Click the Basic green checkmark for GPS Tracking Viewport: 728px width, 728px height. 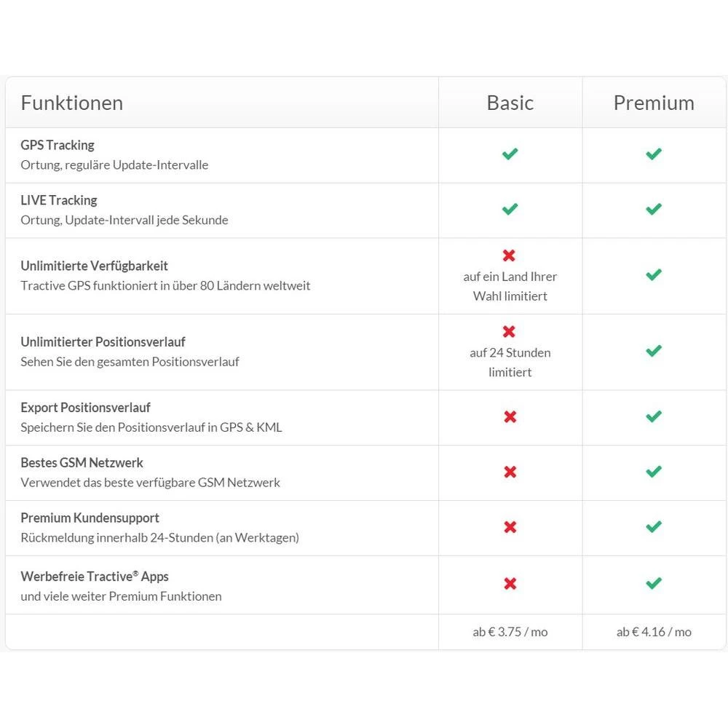pyautogui.click(x=510, y=154)
